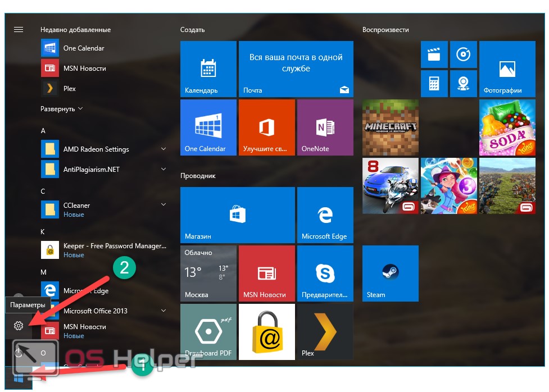
Task: Open the Почта mail tile
Action: pyautogui.click(x=296, y=69)
